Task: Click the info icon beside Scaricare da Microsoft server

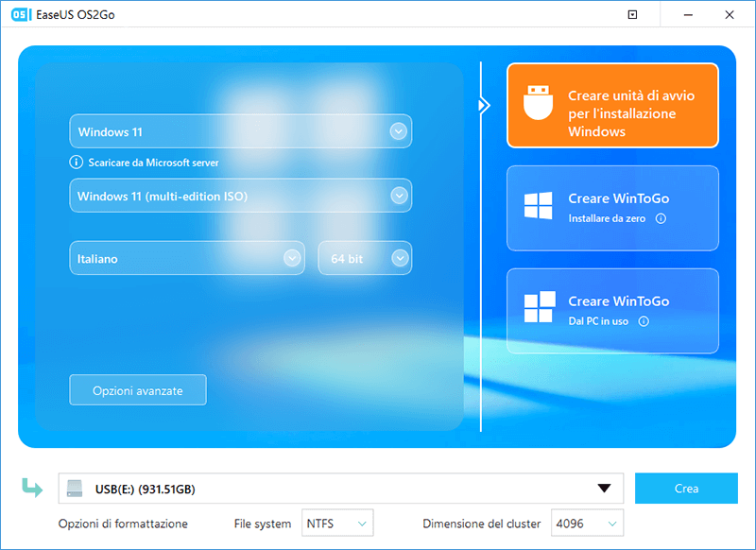Action: pos(77,163)
